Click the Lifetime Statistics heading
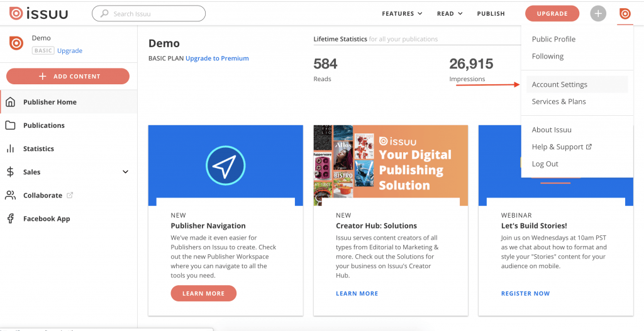Screen dimensions: 644x331 click(x=340, y=39)
